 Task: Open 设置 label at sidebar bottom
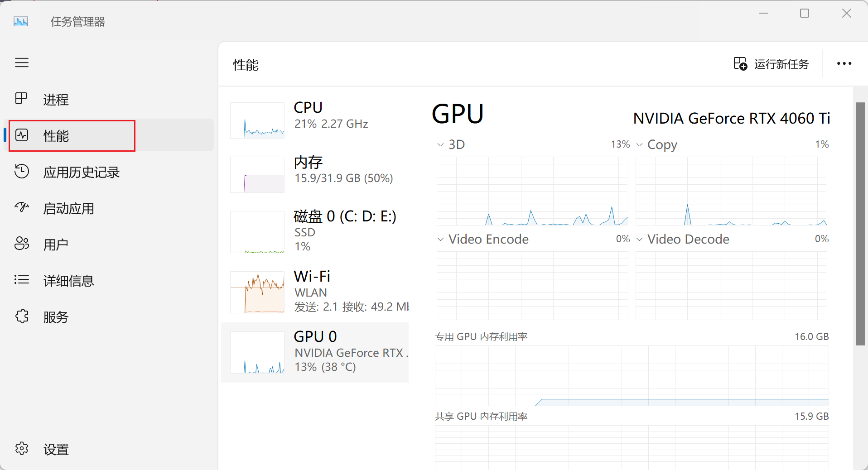pyautogui.click(x=56, y=449)
